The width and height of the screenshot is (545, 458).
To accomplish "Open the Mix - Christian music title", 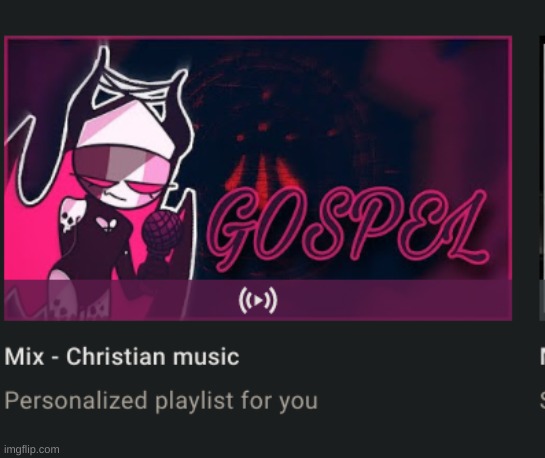I will click(x=122, y=357).
